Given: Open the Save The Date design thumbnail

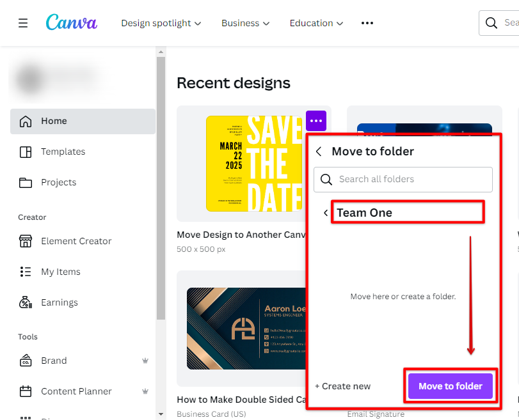Looking at the screenshot, I should [243, 164].
